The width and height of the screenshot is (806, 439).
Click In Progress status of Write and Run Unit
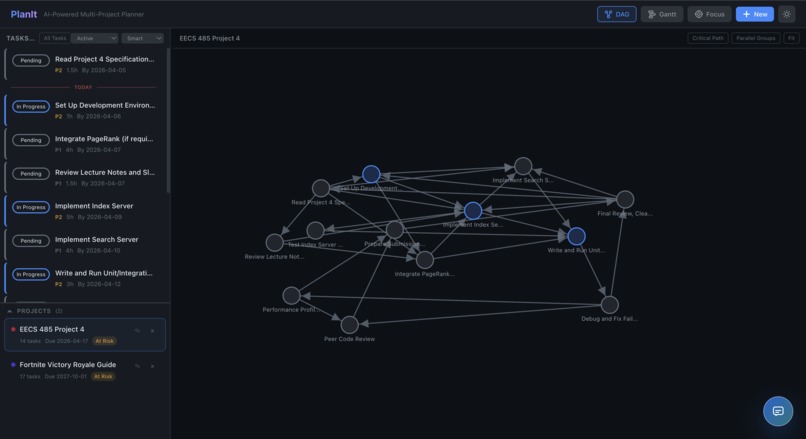pyautogui.click(x=31, y=274)
